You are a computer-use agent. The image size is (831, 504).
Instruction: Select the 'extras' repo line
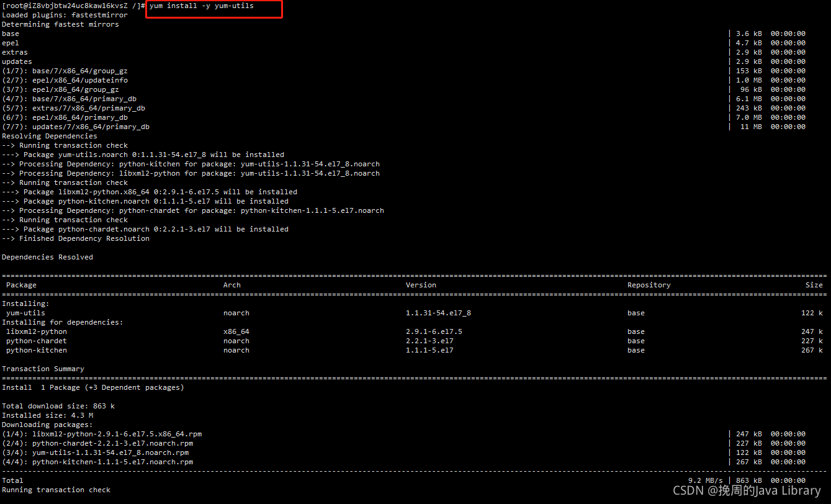click(15, 52)
